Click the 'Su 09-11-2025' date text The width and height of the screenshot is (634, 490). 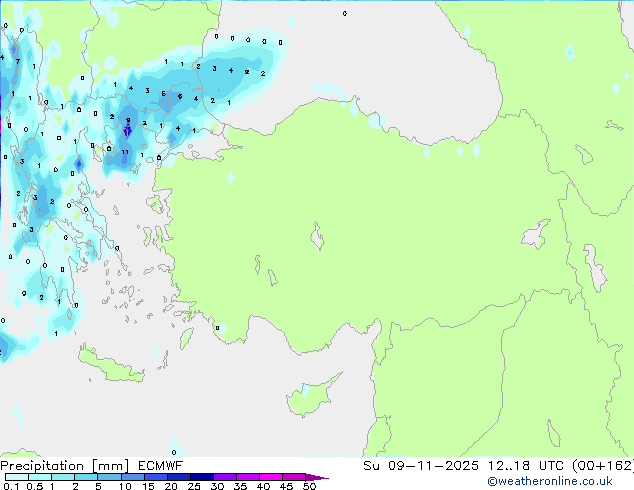[x=421, y=466]
